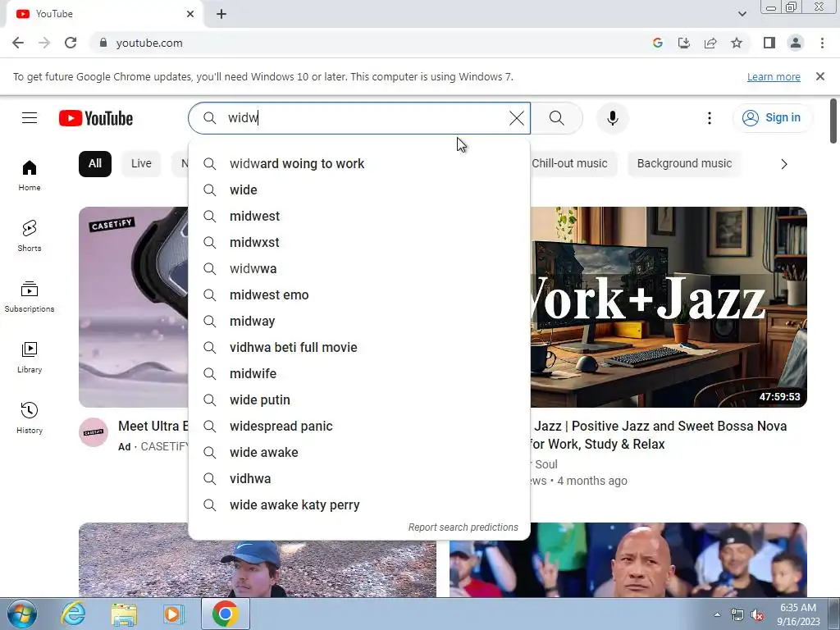Click the CASETiFY channel avatar
This screenshot has height=630, width=840.
[x=94, y=431]
